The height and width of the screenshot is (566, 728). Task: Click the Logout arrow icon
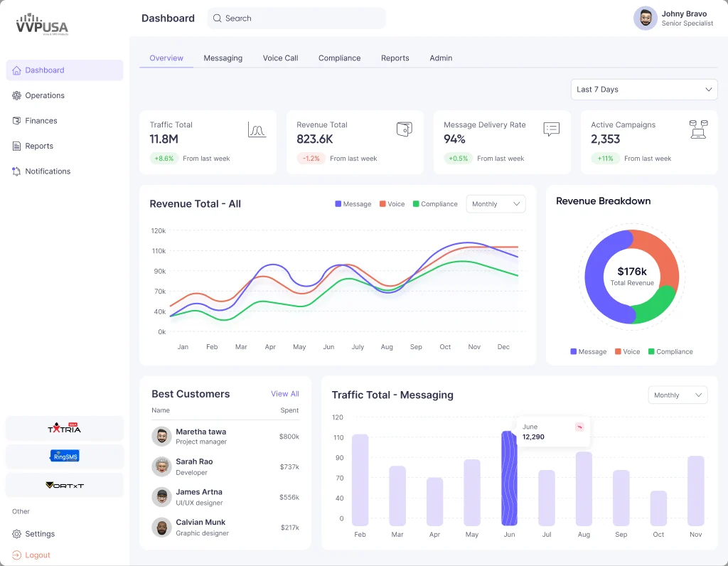(17, 555)
